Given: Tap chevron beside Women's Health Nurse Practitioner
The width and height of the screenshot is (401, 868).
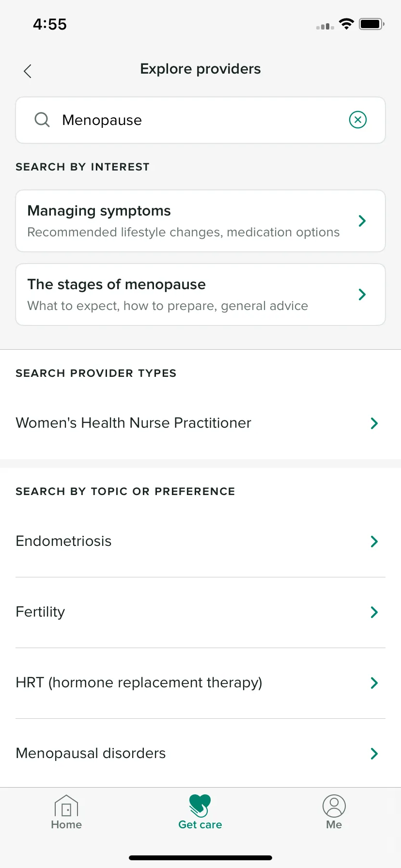Looking at the screenshot, I should (374, 423).
